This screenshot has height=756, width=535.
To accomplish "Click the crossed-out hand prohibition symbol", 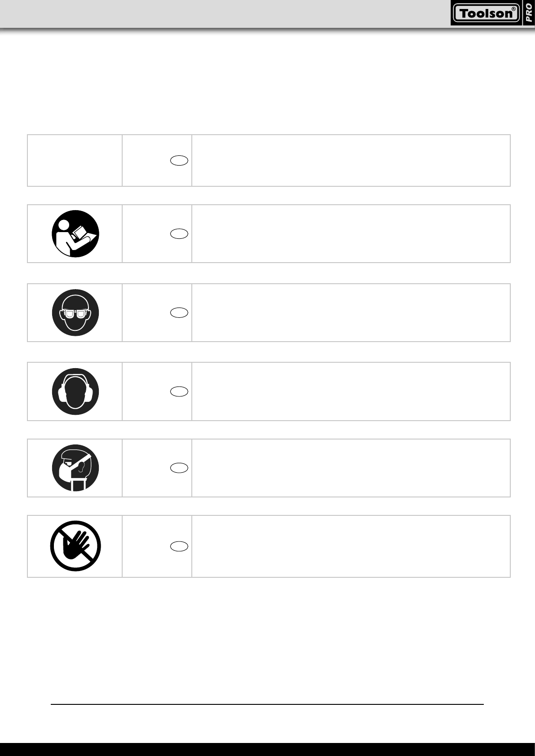I will [x=75, y=546].
